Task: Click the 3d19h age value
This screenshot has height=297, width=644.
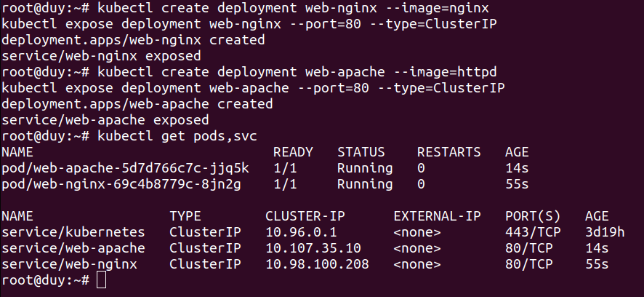Action: click(605, 232)
